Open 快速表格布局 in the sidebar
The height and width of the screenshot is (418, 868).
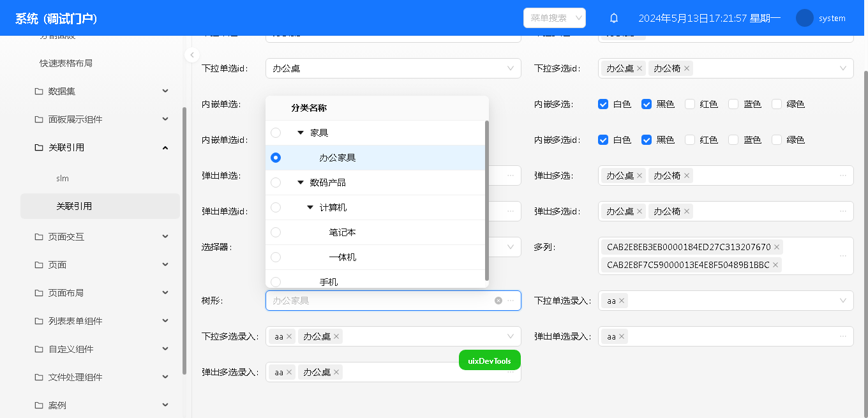pos(66,63)
